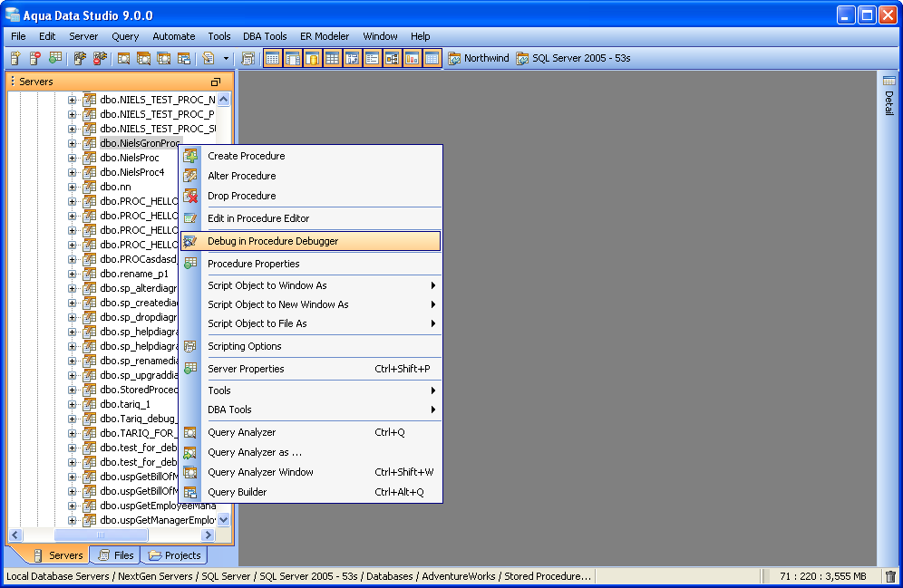This screenshot has height=588, width=903.
Task: Undock the Servers panel with float icon
Action: click(x=216, y=82)
